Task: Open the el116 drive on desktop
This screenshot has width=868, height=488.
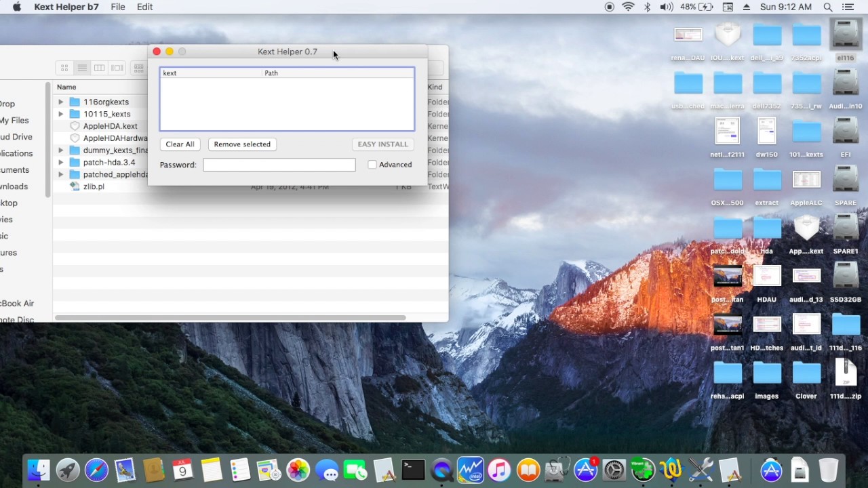Action: pos(846,39)
